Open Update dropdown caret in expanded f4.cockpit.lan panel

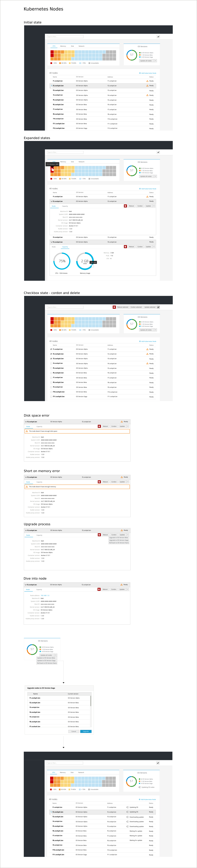[x=154, y=247]
